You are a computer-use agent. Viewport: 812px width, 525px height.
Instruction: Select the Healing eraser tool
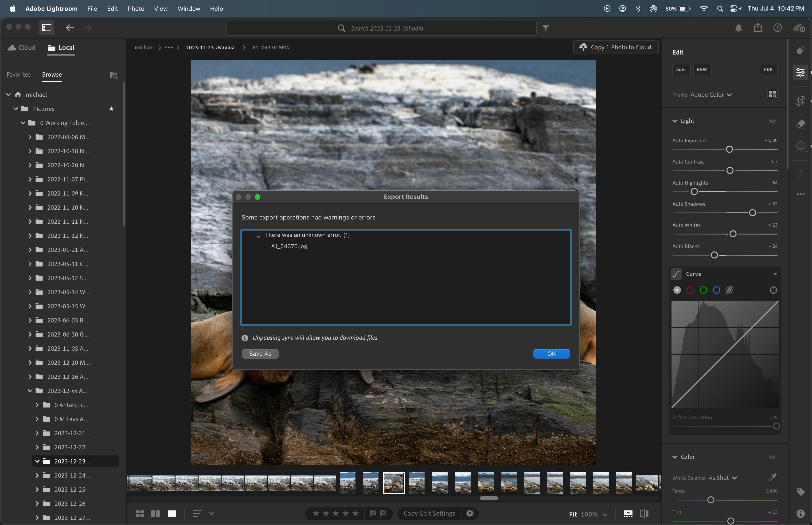click(800, 124)
